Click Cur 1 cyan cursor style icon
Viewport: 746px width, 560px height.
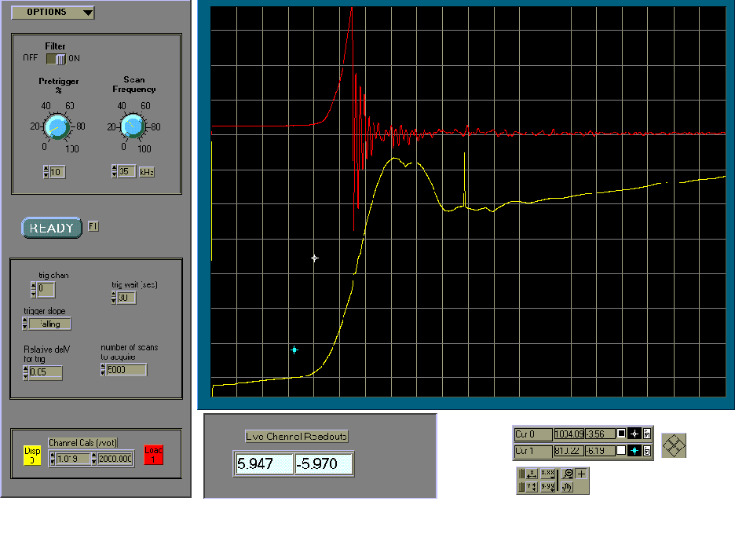point(634,451)
